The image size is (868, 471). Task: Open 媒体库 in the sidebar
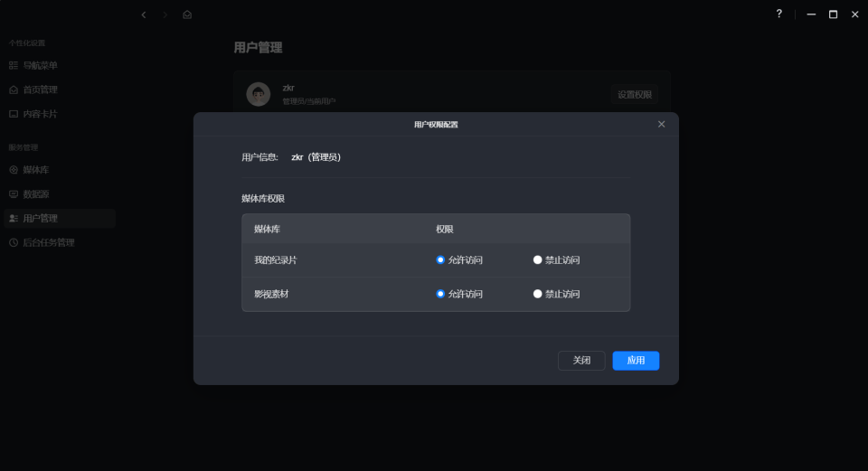(60, 170)
